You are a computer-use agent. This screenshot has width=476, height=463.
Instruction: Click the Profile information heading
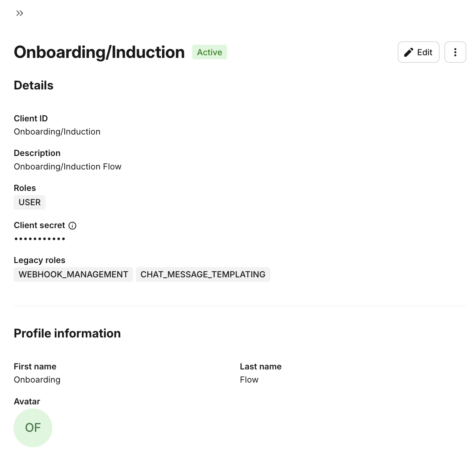pyautogui.click(x=67, y=333)
